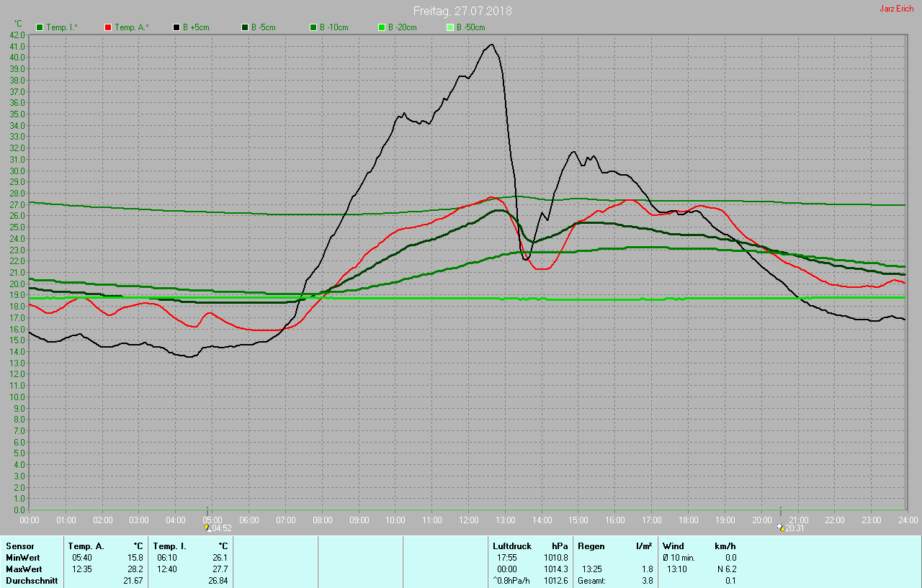Click the B -10cm legend color square
922x588 pixels.
(313, 27)
